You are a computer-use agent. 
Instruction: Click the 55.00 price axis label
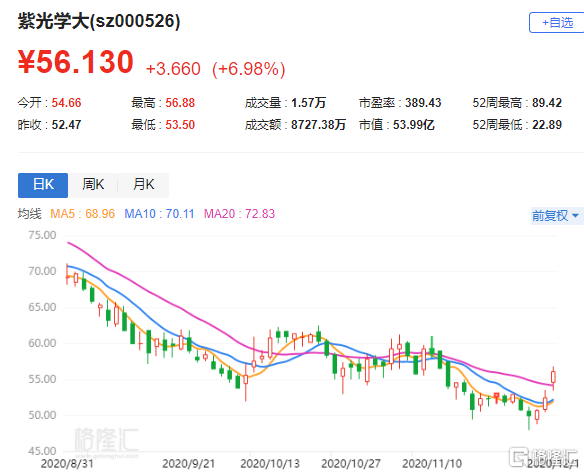click(42, 379)
